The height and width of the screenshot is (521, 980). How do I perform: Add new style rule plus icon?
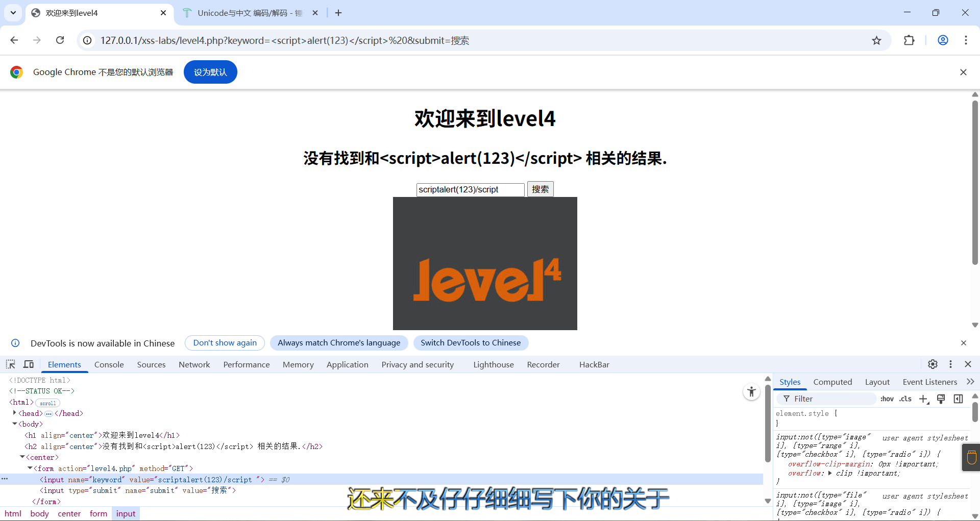(924, 399)
